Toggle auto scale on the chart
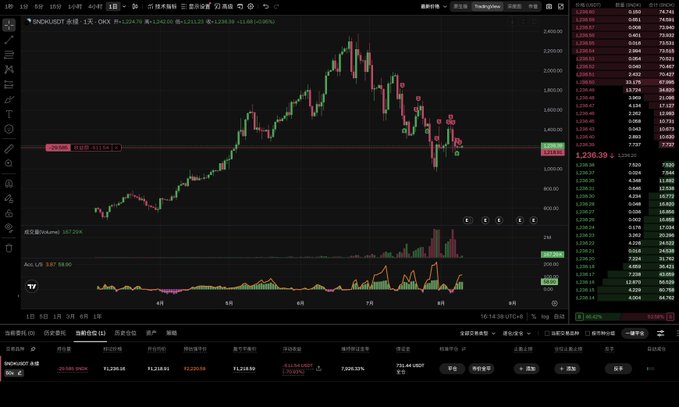679x407 pixels. (x=559, y=317)
